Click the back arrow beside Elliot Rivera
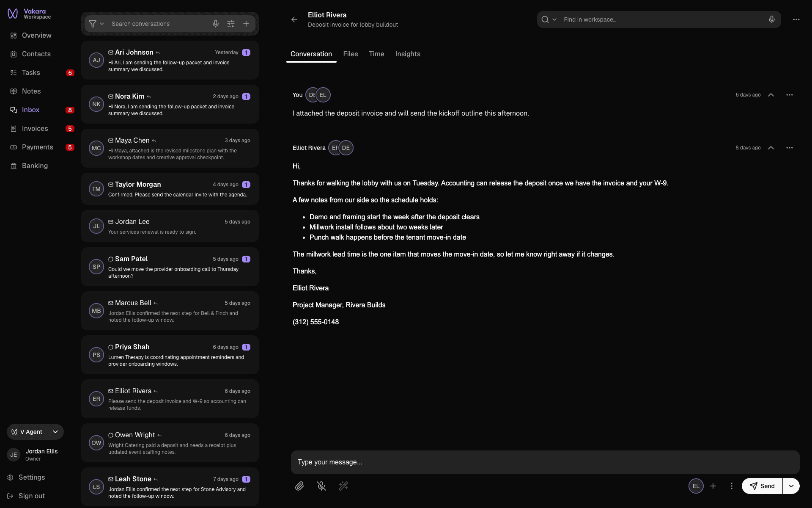The height and width of the screenshot is (508, 812). (x=294, y=19)
